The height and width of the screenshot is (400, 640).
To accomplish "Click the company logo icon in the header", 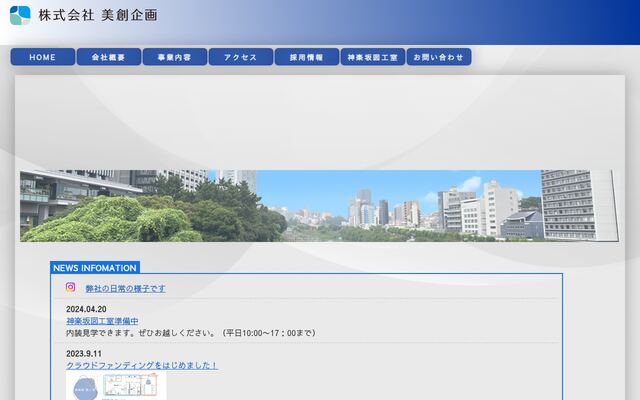I will pyautogui.click(x=20, y=15).
